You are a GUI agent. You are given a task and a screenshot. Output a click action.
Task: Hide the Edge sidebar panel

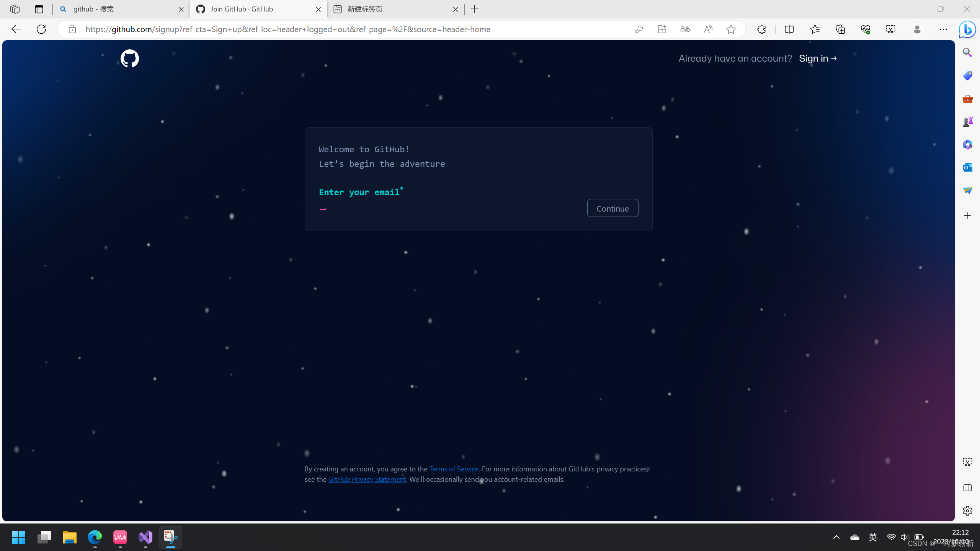[x=967, y=488]
